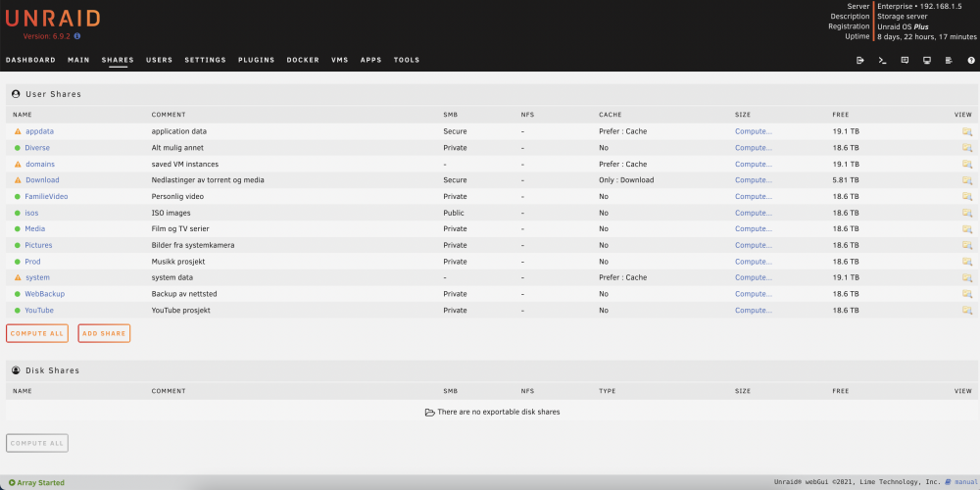Go to the Dashboard menu
980x490 pixels.
tap(30, 60)
